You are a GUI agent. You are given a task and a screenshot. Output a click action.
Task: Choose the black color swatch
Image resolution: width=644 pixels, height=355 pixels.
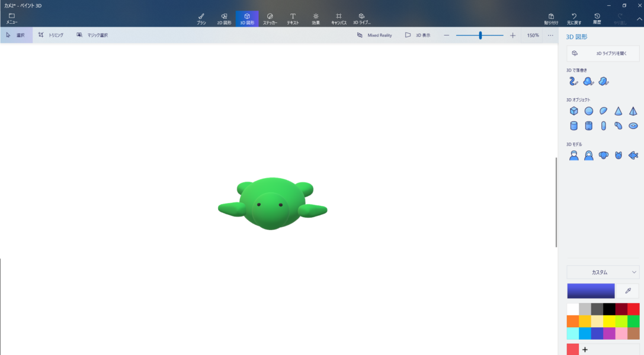click(609, 309)
